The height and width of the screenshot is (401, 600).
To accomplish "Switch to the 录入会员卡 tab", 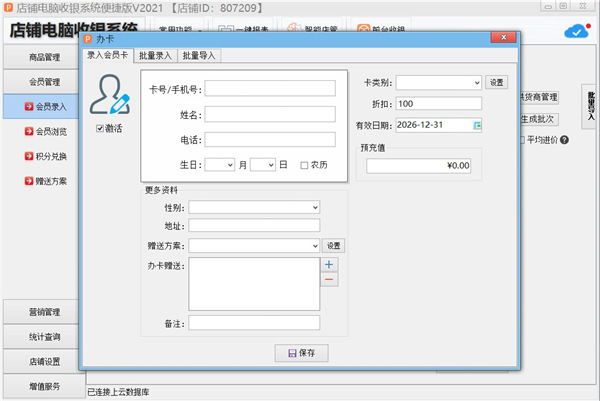I will [x=108, y=55].
